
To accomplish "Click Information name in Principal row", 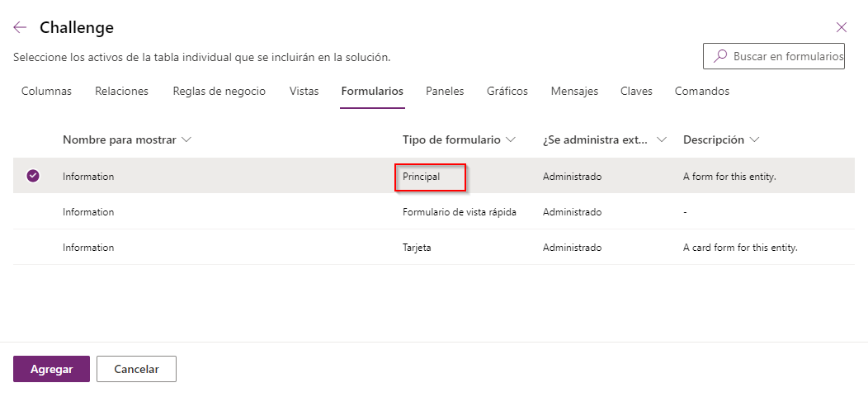I will pyautogui.click(x=88, y=177).
